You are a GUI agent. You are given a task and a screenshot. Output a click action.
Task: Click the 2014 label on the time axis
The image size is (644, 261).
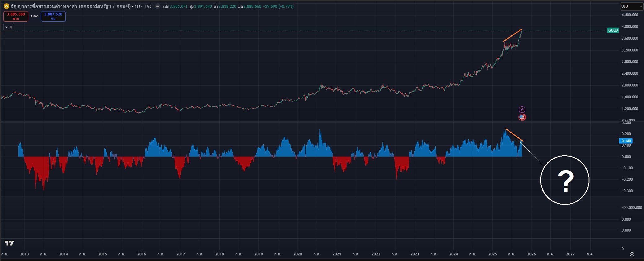click(64, 254)
